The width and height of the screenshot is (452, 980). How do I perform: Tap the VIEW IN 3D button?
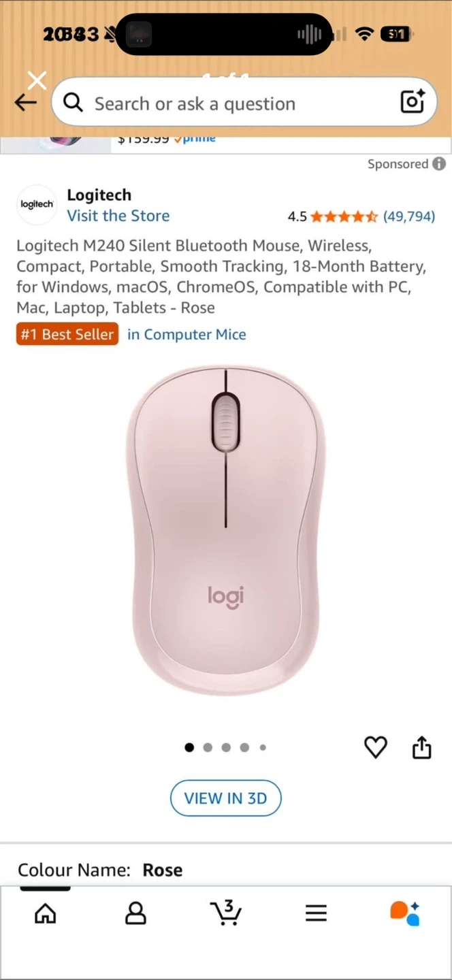tap(225, 798)
